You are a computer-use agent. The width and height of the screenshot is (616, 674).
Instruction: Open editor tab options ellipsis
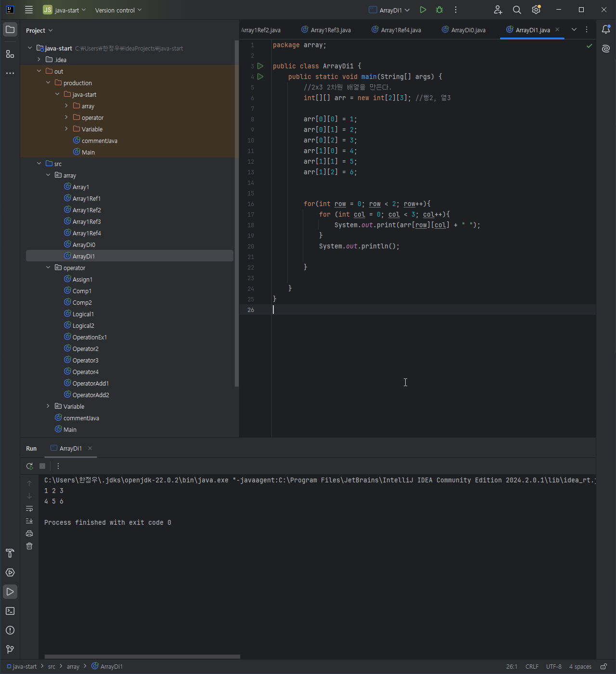587,29
